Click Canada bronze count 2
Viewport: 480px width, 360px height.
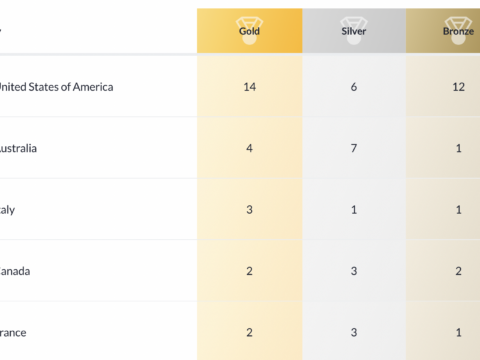pyautogui.click(x=458, y=271)
